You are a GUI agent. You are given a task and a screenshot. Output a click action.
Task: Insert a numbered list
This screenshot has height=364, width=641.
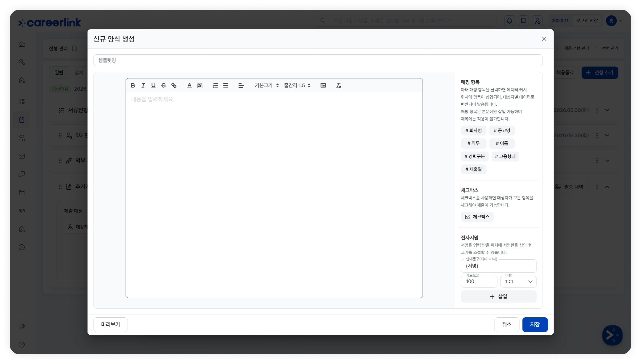coord(215,85)
